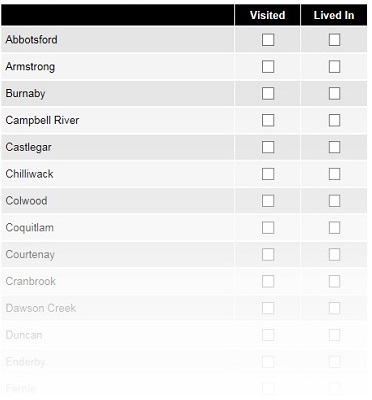Tick the Visited box for Armstrong
The width and height of the screenshot is (372, 400).
268,67
